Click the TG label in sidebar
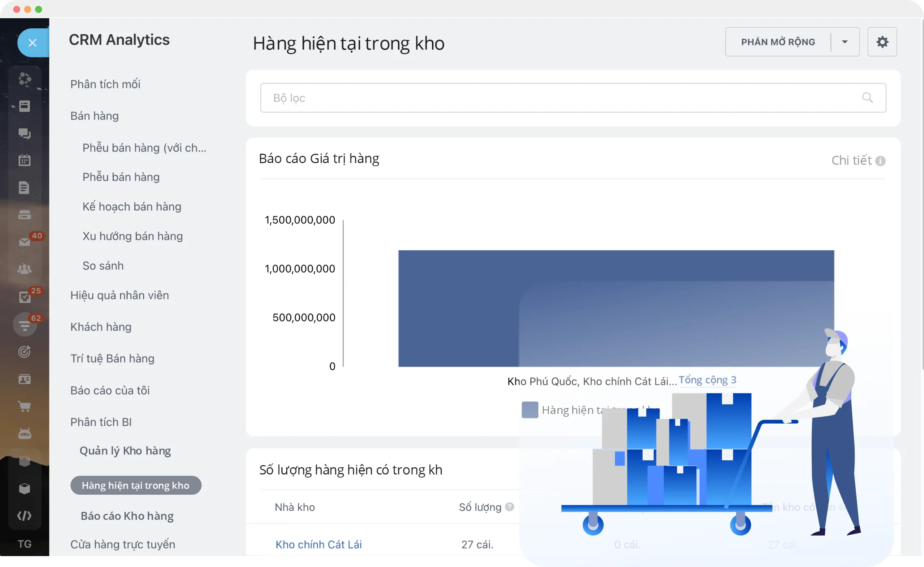 tap(25, 544)
